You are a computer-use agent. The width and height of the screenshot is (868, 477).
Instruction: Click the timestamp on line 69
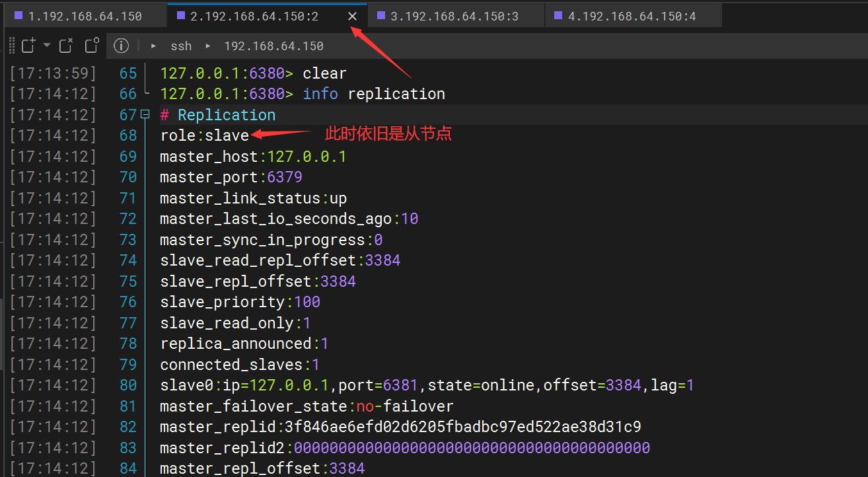coord(53,157)
